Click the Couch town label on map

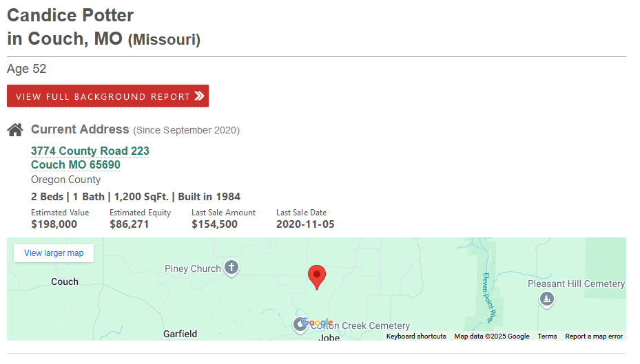[65, 281]
